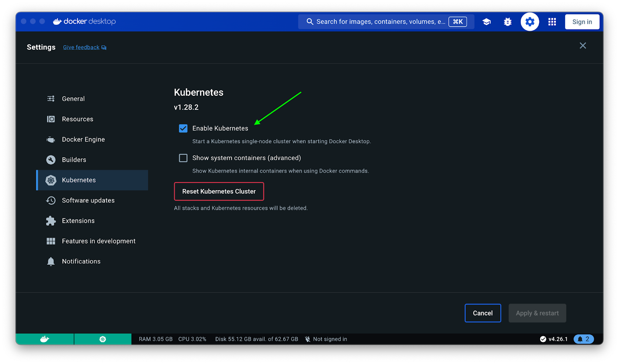Click the Kubernetes status icon in footer

[x=103, y=339]
